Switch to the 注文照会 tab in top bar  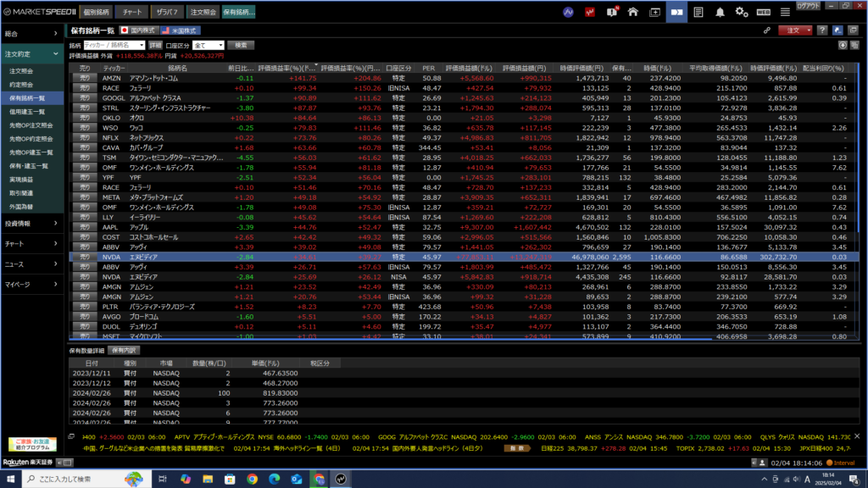click(x=203, y=12)
